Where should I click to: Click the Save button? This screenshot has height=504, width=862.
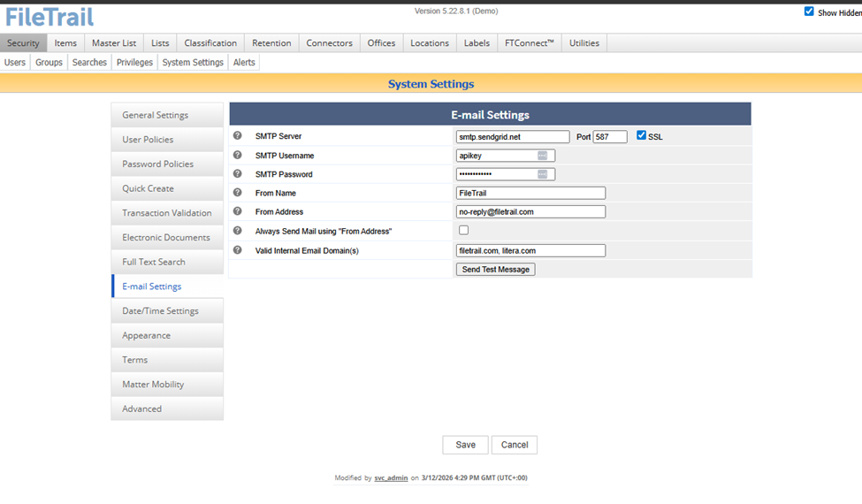465,445
